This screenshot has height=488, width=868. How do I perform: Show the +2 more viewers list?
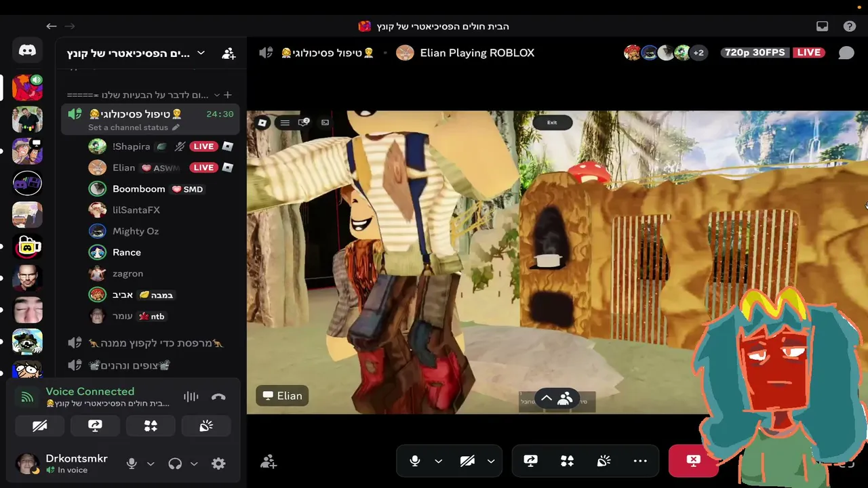pyautogui.click(x=698, y=53)
